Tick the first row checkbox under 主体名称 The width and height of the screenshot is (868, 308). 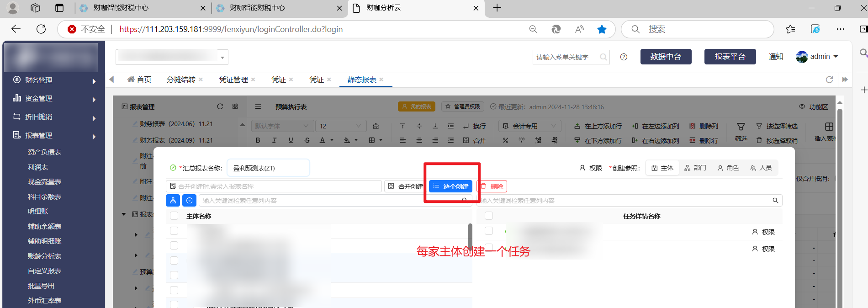pos(174,231)
